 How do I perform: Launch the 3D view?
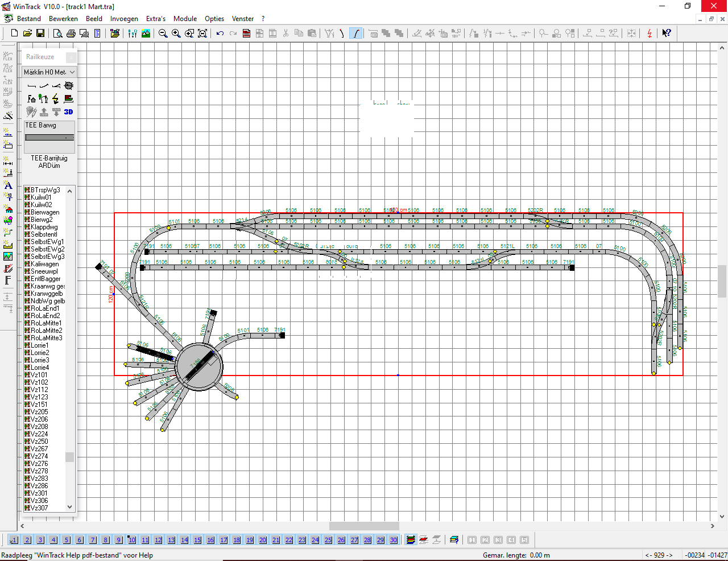[x=69, y=112]
